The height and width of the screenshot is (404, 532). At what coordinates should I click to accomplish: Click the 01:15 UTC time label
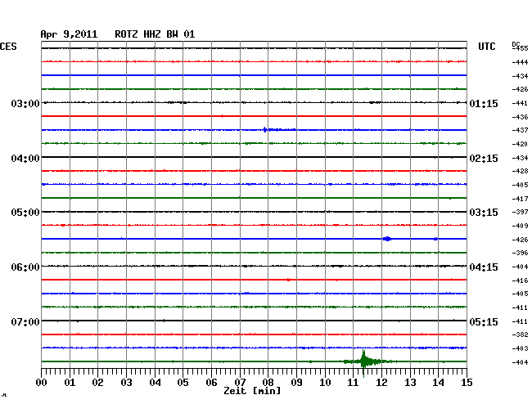point(484,103)
